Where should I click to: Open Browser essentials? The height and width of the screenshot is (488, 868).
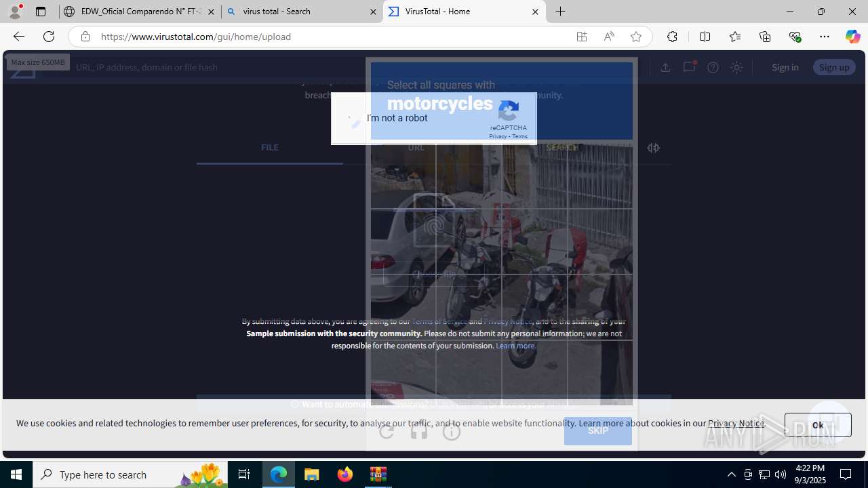click(795, 37)
